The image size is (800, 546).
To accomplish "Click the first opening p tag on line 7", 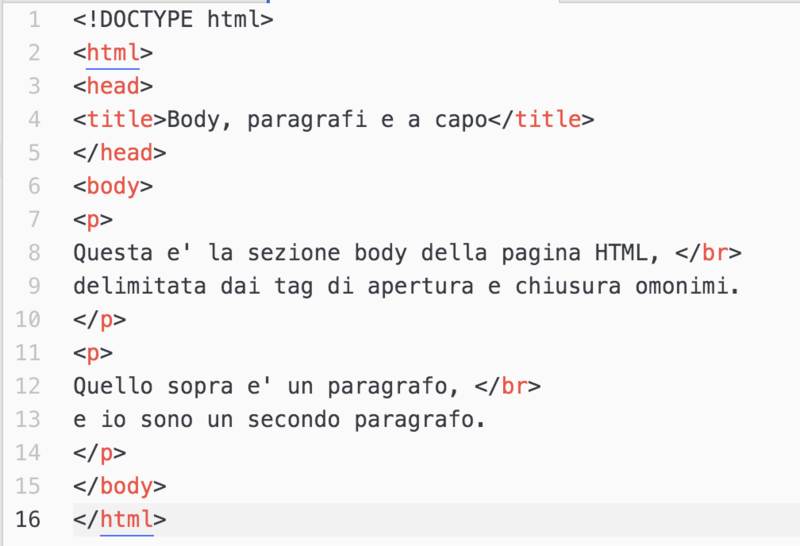I will pyautogui.click(x=93, y=220).
